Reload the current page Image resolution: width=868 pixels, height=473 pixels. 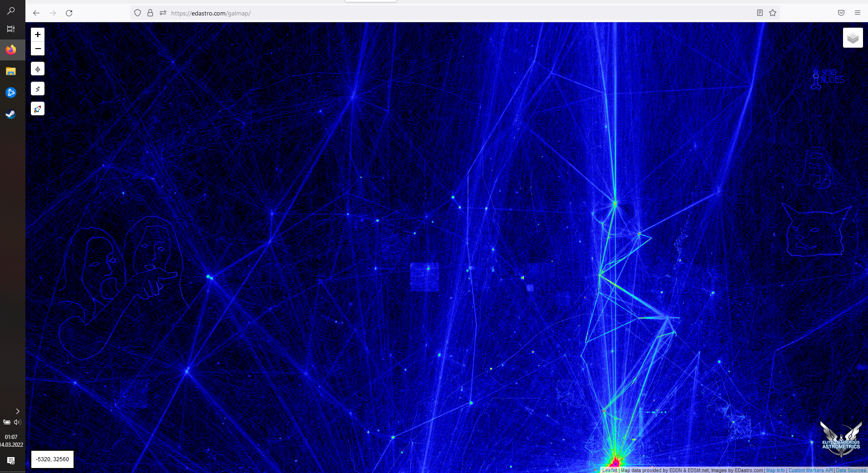tap(69, 13)
